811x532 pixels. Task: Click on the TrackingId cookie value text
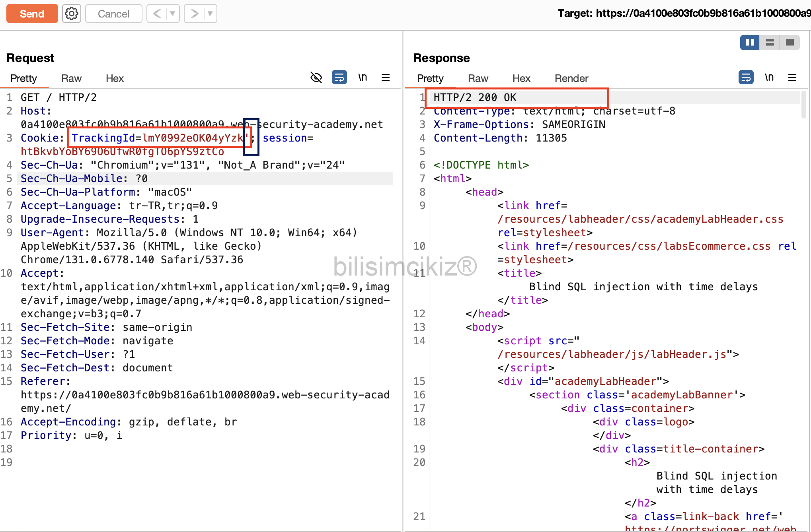pos(193,138)
